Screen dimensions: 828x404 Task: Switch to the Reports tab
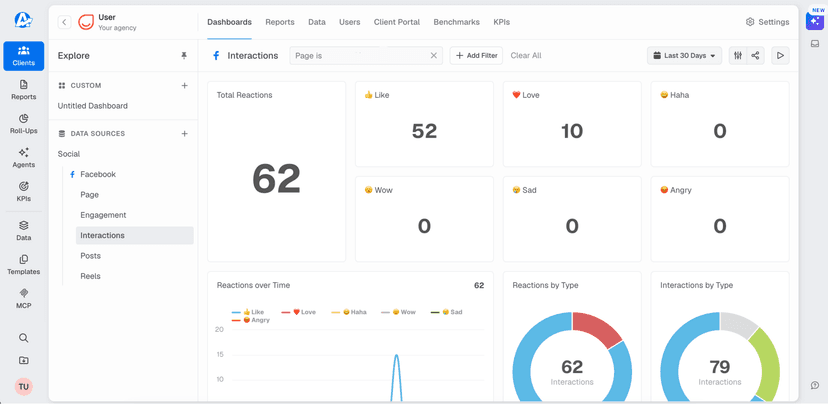[x=280, y=22]
